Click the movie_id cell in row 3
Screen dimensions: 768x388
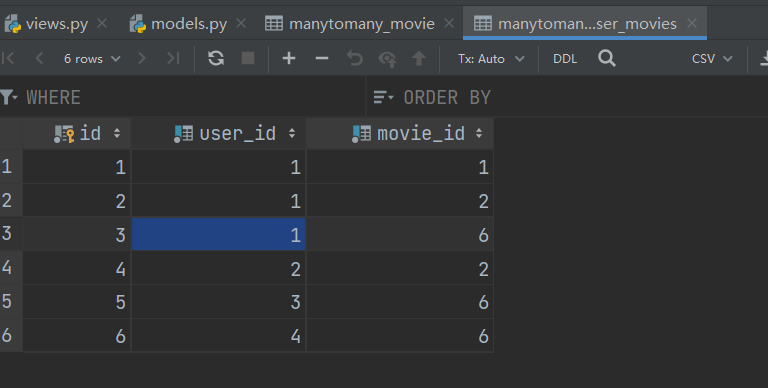click(x=400, y=234)
